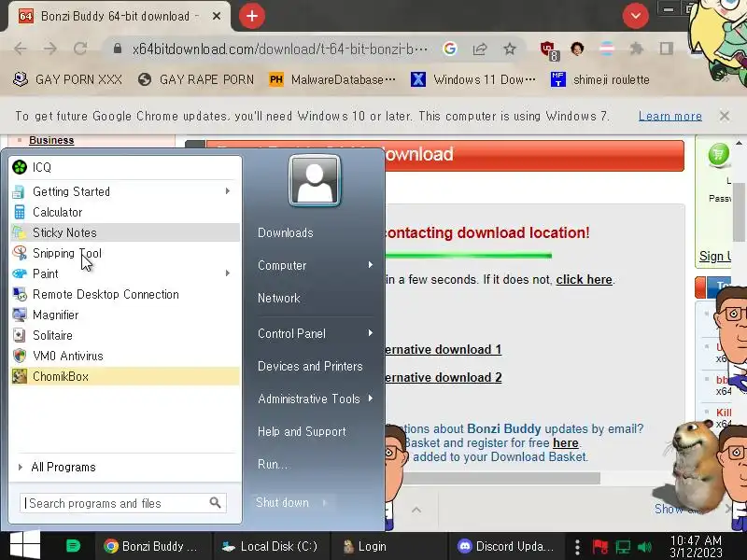
Task: Click the Search programs and files field
Action: (123, 503)
